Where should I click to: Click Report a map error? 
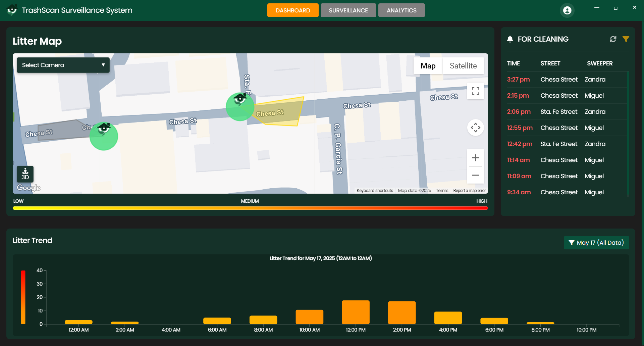pos(469,190)
